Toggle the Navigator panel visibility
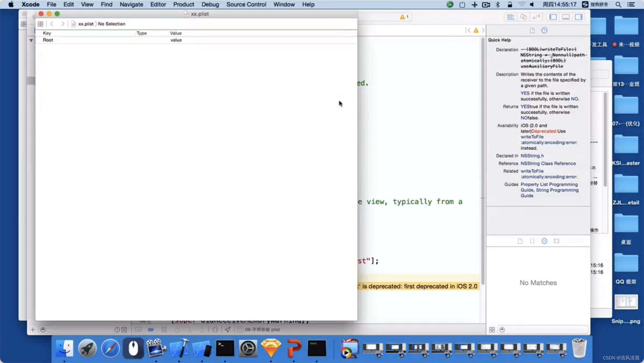644x363 pixels. [553, 17]
